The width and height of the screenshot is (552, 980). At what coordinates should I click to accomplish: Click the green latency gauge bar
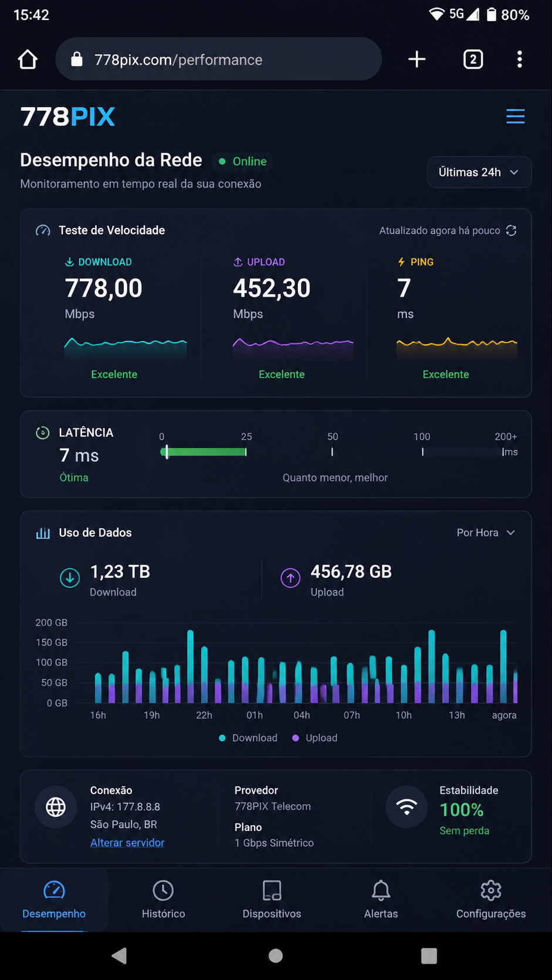click(x=204, y=452)
